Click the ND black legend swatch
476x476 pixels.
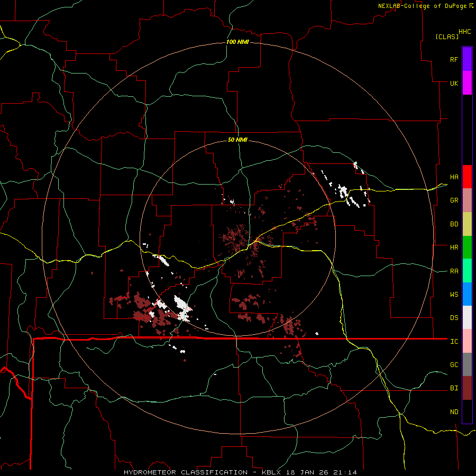467,411
